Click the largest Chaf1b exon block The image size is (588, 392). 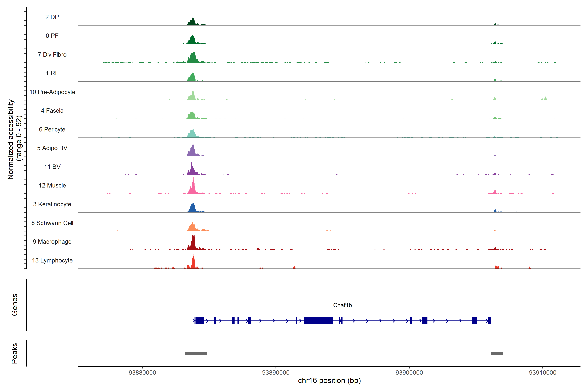point(318,320)
